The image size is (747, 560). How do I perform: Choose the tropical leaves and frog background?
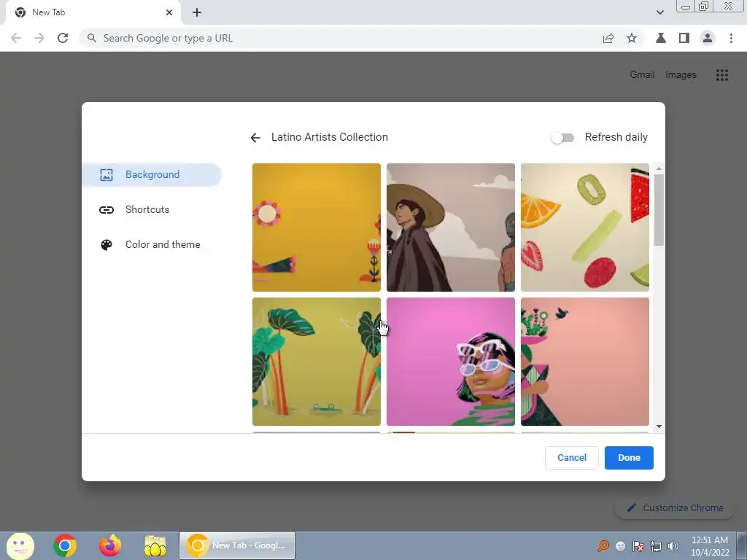[317, 362]
